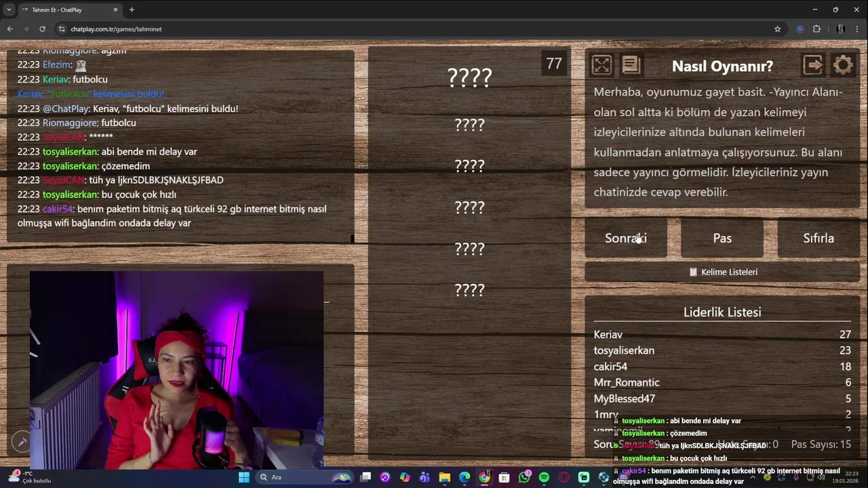Click chat message "çözemedim"
The width and height of the screenshot is (868, 488).
[125, 166]
